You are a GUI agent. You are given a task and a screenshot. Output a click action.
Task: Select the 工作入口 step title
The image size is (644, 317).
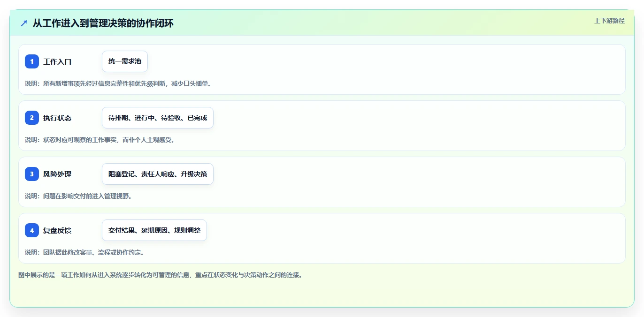pyautogui.click(x=57, y=61)
